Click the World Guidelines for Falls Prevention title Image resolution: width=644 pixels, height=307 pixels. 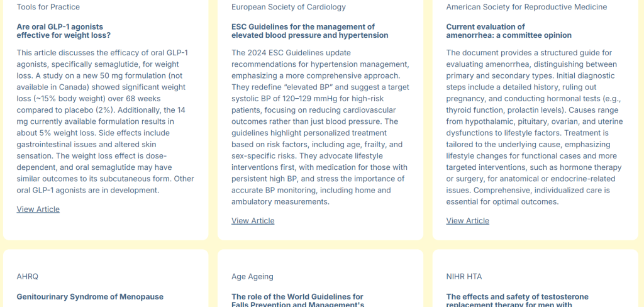click(x=297, y=300)
